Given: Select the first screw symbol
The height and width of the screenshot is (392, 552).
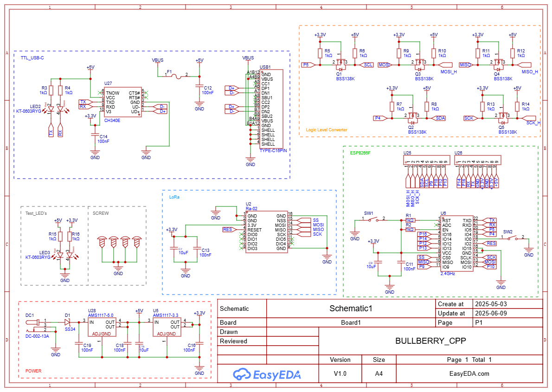Looking at the screenshot, I should pos(102,242).
